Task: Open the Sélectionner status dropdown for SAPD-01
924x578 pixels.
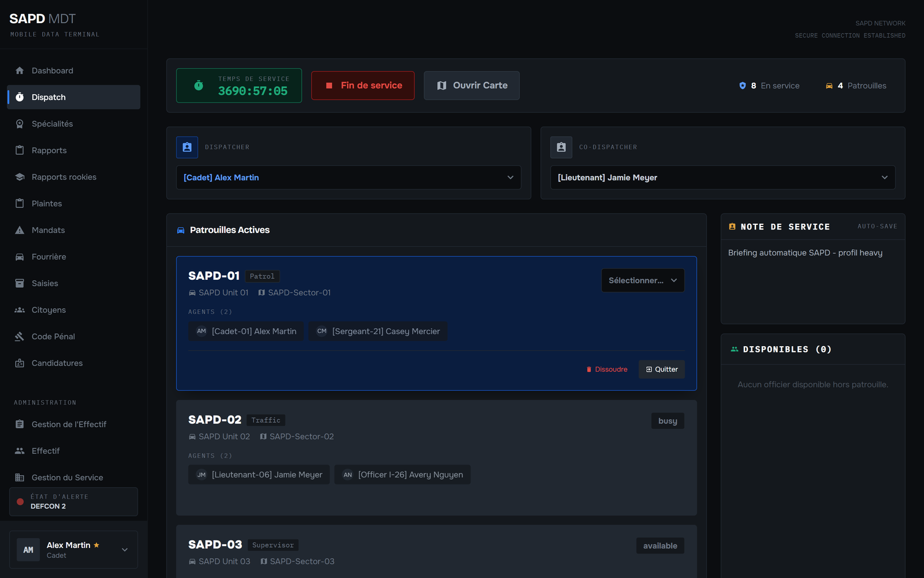Action: 643,280
